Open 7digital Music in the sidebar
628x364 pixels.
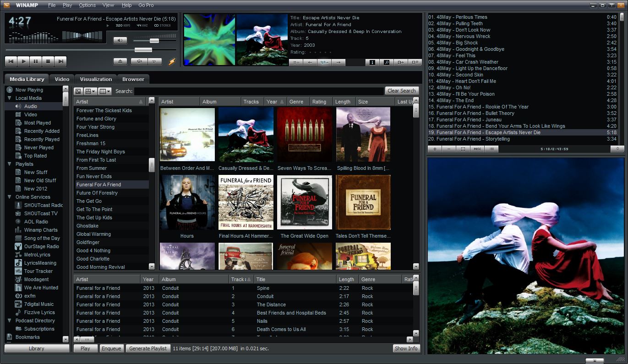pyautogui.click(x=39, y=304)
